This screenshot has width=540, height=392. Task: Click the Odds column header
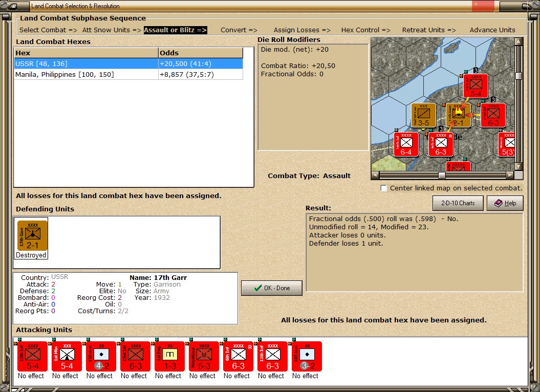(201, 53)
